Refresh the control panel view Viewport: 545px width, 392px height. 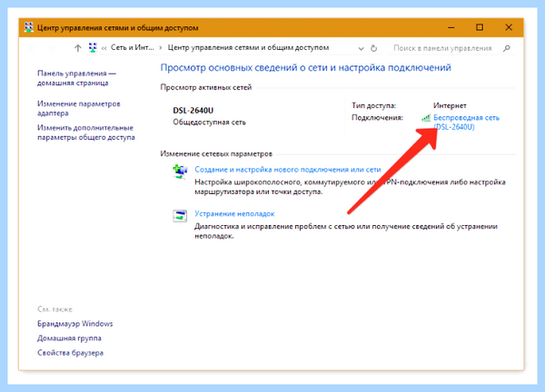tap(373, 48)
